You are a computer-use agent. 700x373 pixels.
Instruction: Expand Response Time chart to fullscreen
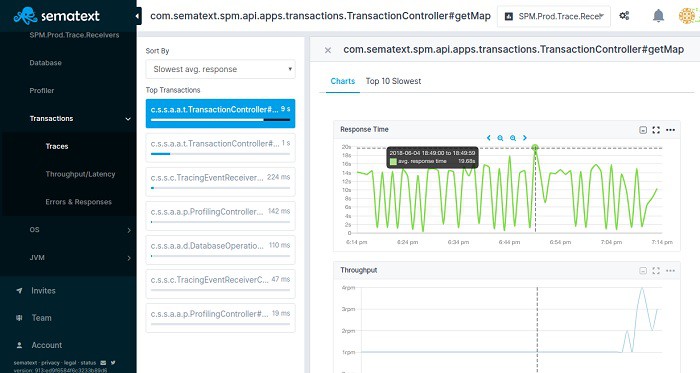click(656, 130)
